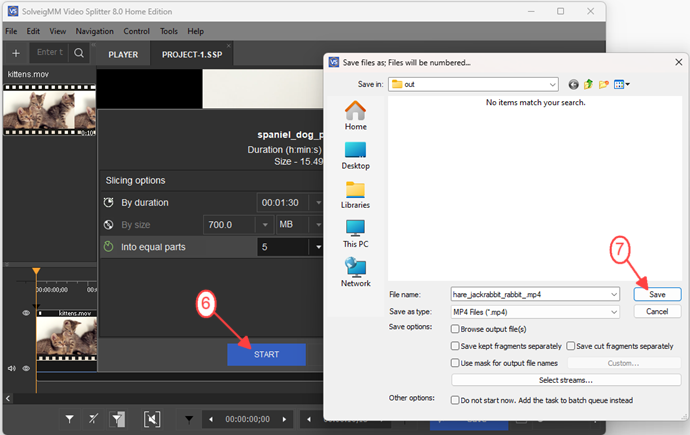Click Cancel in the Save dialog

657,311
